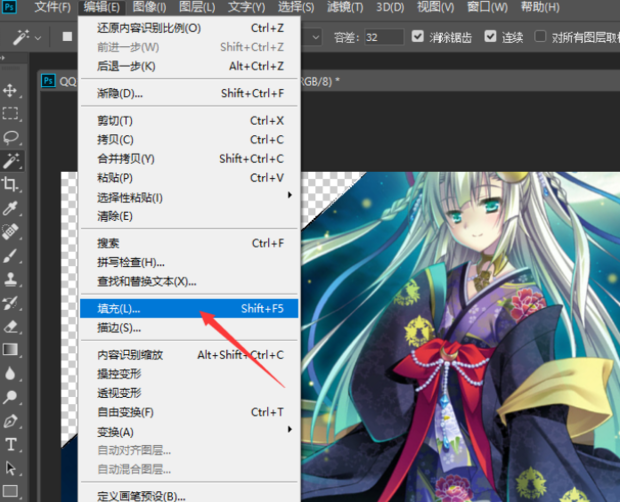Select the Pen tool
620x502 pixels.
pyautogui.click(x=10, y=421)
